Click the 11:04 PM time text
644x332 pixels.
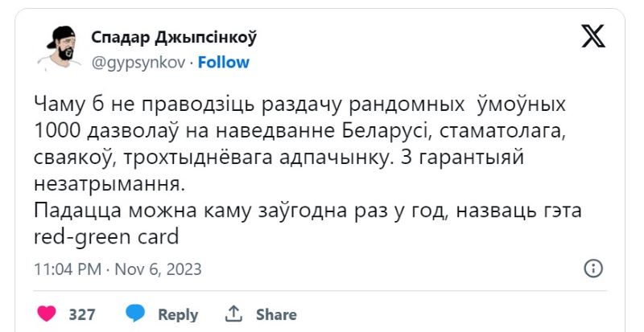tap(68, 268)
